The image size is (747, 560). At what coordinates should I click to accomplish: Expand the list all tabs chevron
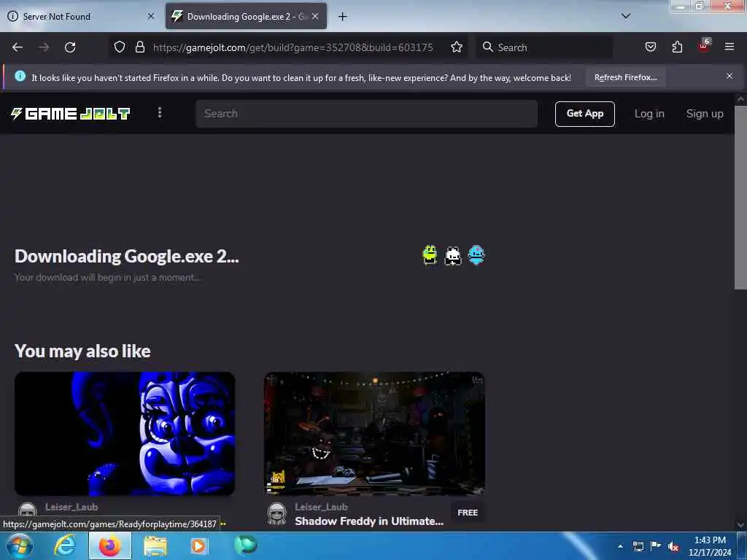tap(625, 16)
